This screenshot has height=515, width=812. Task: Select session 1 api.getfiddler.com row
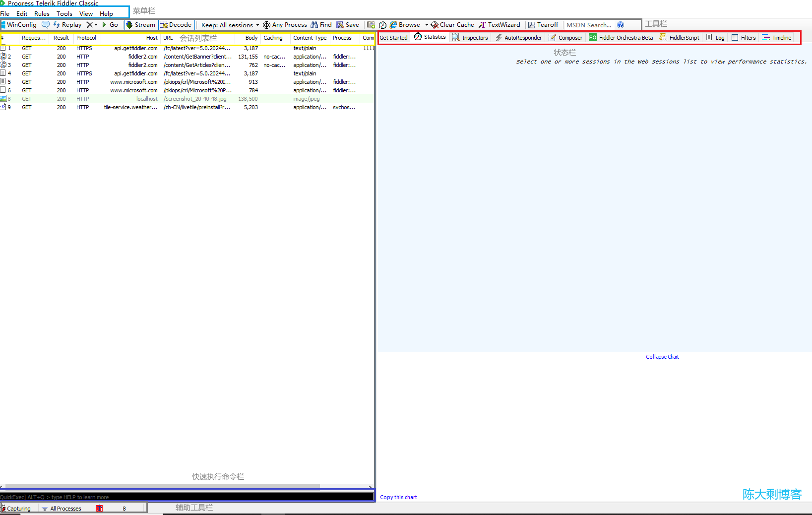(187, 48)
